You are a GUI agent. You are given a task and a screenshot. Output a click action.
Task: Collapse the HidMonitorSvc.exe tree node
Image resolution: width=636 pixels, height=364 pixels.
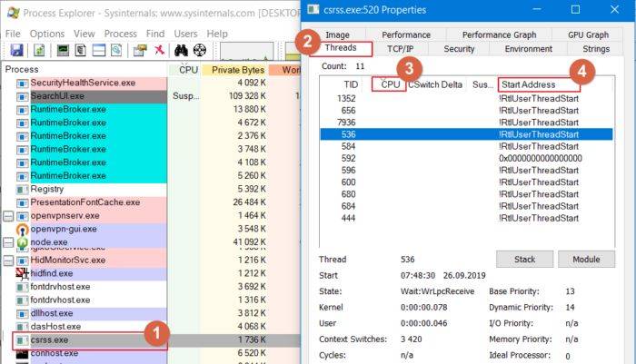click(x=8, y=261)
